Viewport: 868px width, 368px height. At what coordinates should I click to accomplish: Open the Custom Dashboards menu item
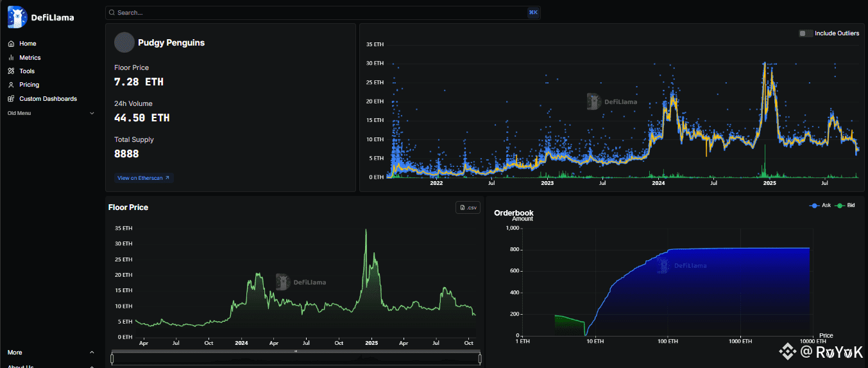47,99
